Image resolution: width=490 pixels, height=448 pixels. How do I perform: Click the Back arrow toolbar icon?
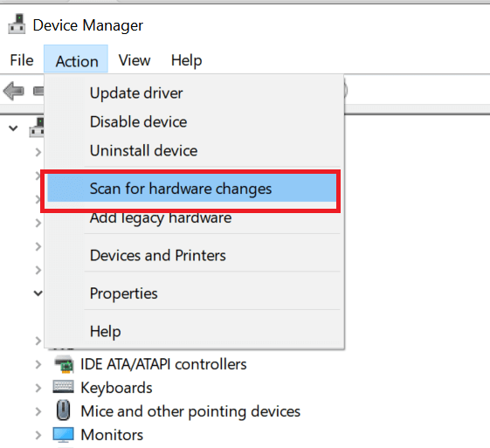13,91
